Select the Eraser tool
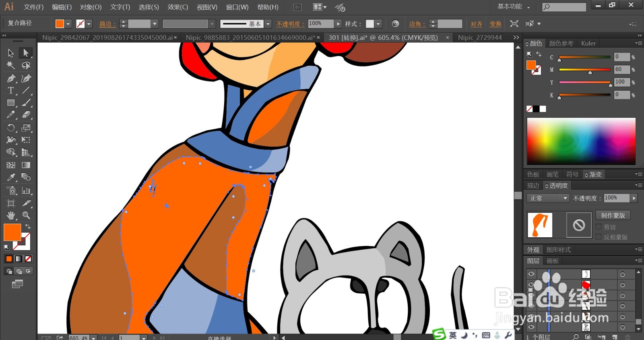Viewport: 644px width, 340px height. click(26, 115)
